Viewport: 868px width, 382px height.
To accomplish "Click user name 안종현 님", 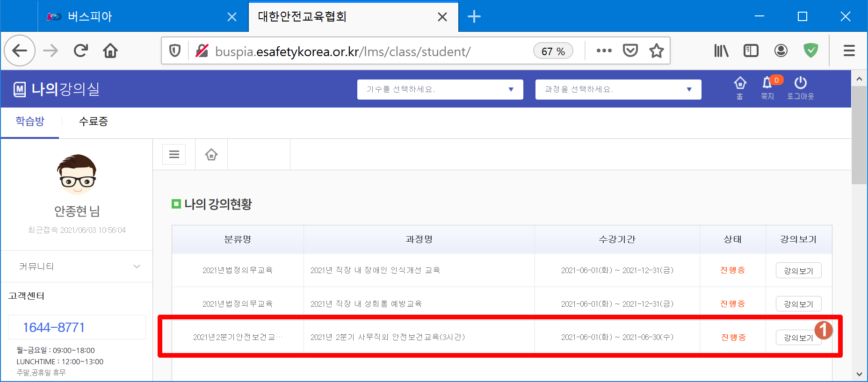I will pos(77,211).
